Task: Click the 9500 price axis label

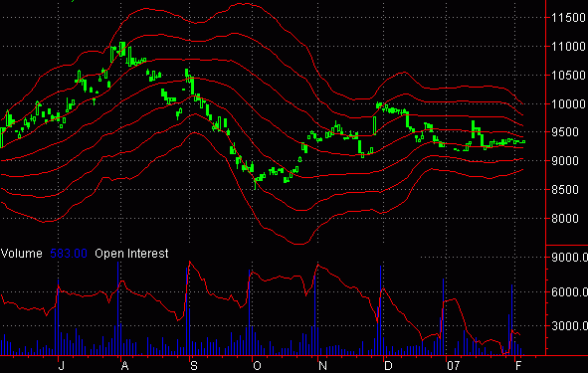Action: point(565,132)
